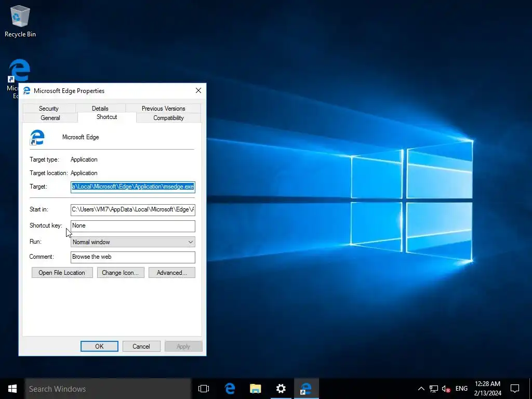
Task: Open the network status tray icon
Action: click(x=434, y=389)
